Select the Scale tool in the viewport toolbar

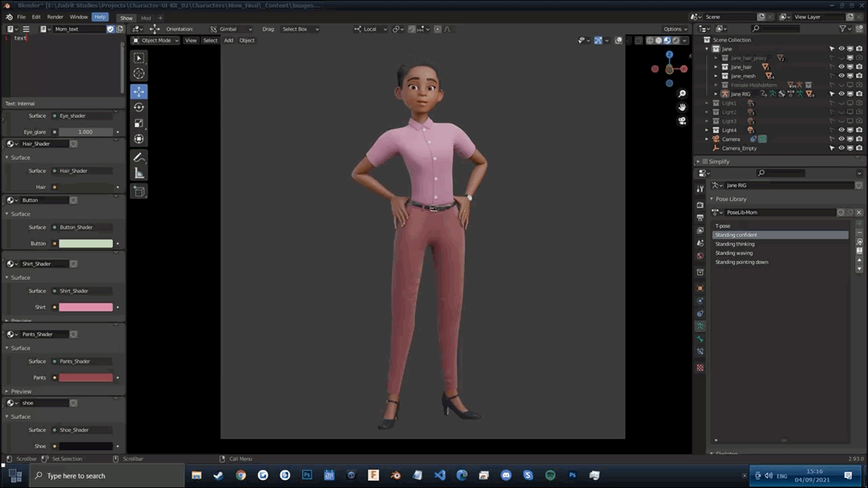click(x=139, y=123)
